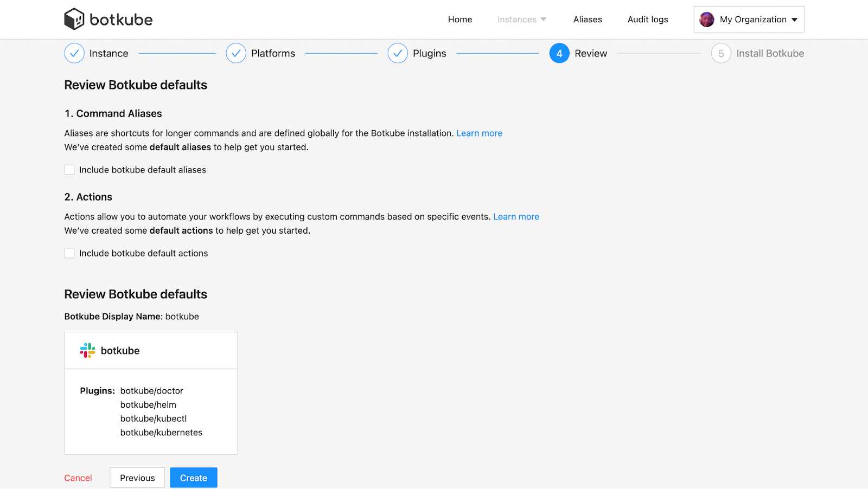Click the completed Instance step checkmark
This screenshot has width=868, height=489.
click(74, 53)
